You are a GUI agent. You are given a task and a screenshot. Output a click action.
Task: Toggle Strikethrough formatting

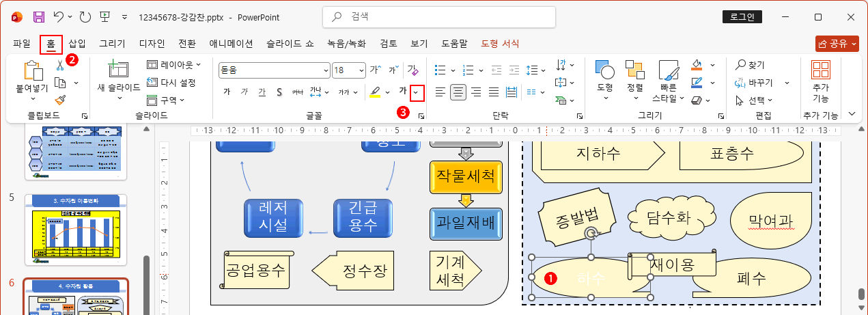[297, 92]
